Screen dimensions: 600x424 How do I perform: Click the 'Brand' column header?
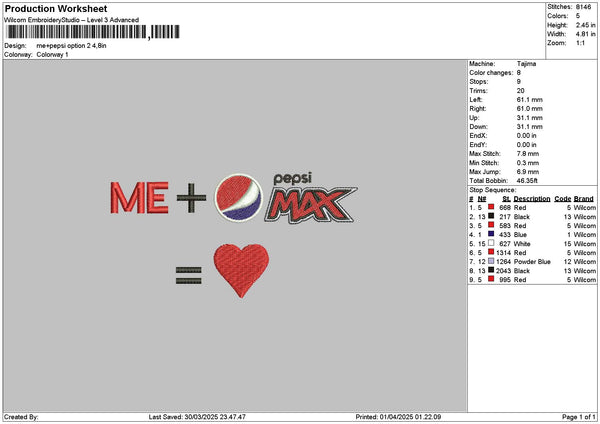click(584, 199)
